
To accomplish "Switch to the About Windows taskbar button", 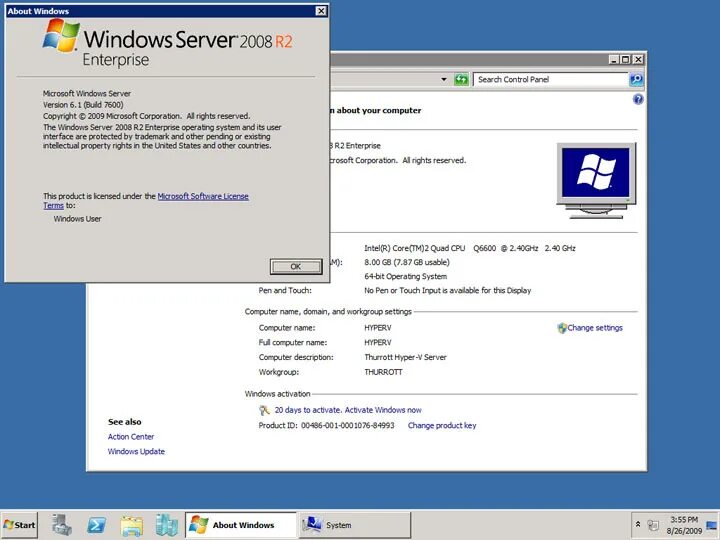I will click(241, 525).
